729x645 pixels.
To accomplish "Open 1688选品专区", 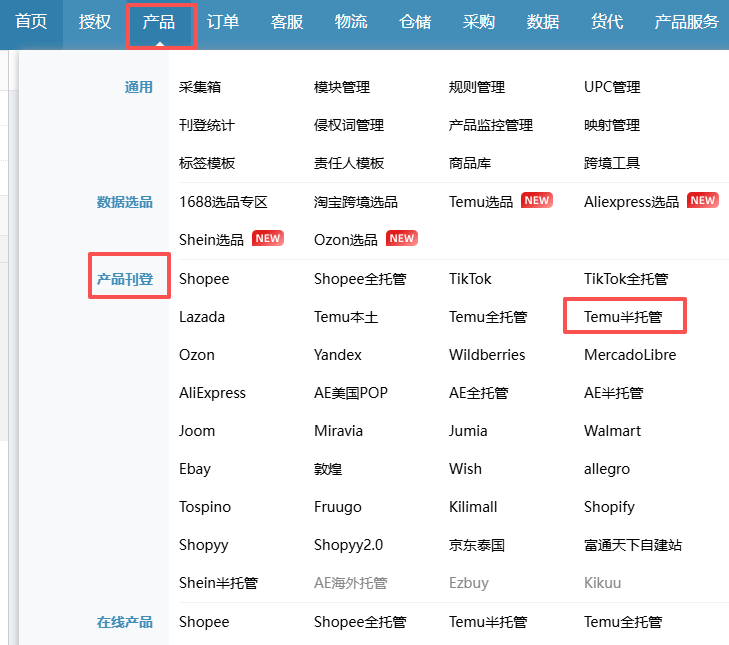I will pos(223,201).
